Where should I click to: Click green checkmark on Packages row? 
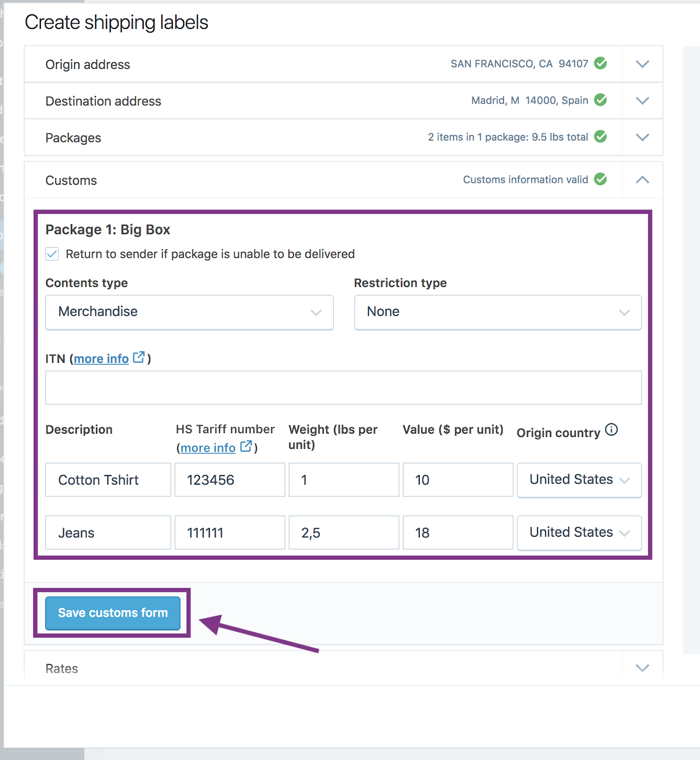point(601,136)
